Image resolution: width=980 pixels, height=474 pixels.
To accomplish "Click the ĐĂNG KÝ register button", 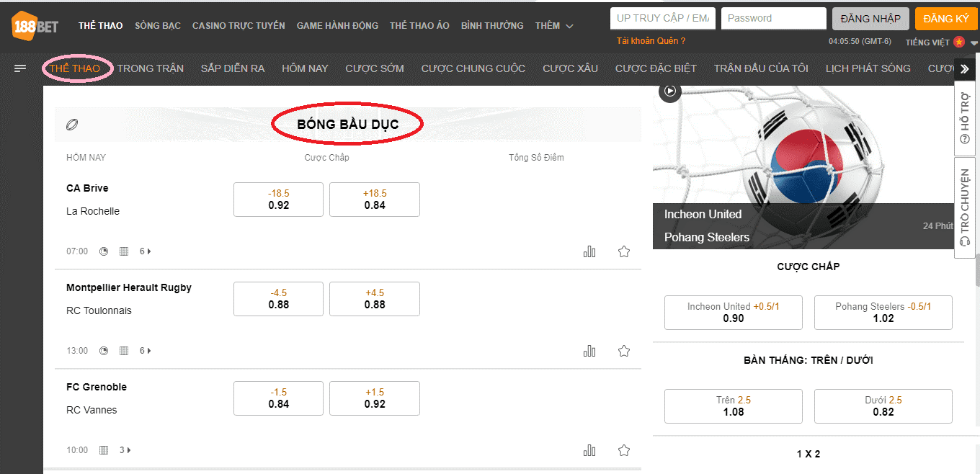I will [946, 19].
